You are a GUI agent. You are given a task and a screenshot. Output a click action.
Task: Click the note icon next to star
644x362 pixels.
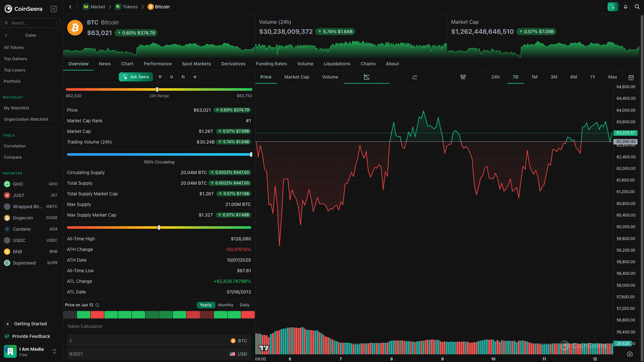click(172, 77)
